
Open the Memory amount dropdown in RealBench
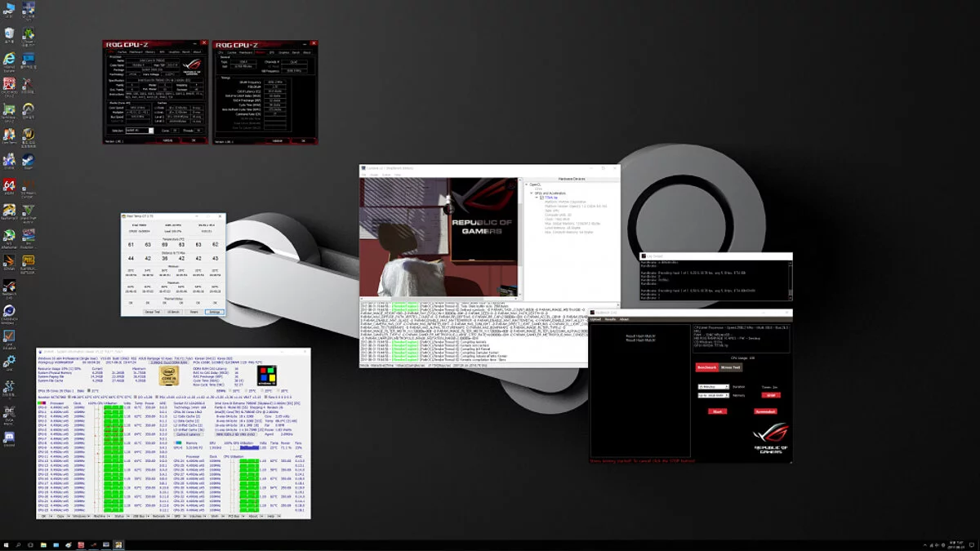(x=712, y=395)
